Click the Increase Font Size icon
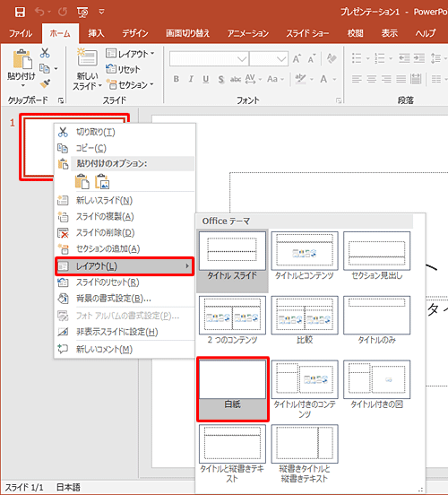The height and width of the screenshot is (495, 448). pyautogui.click(x=297, y=58)
